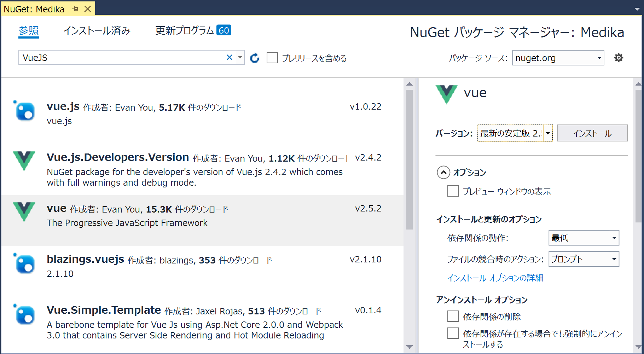Screen dimensions: 644x354
Task: Open インストール オプションの詳細 link
Action: [x=495, y=278]
